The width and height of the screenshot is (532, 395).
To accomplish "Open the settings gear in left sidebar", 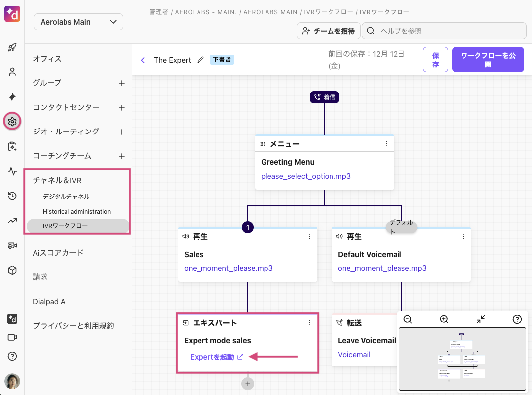I will [12, 121].
